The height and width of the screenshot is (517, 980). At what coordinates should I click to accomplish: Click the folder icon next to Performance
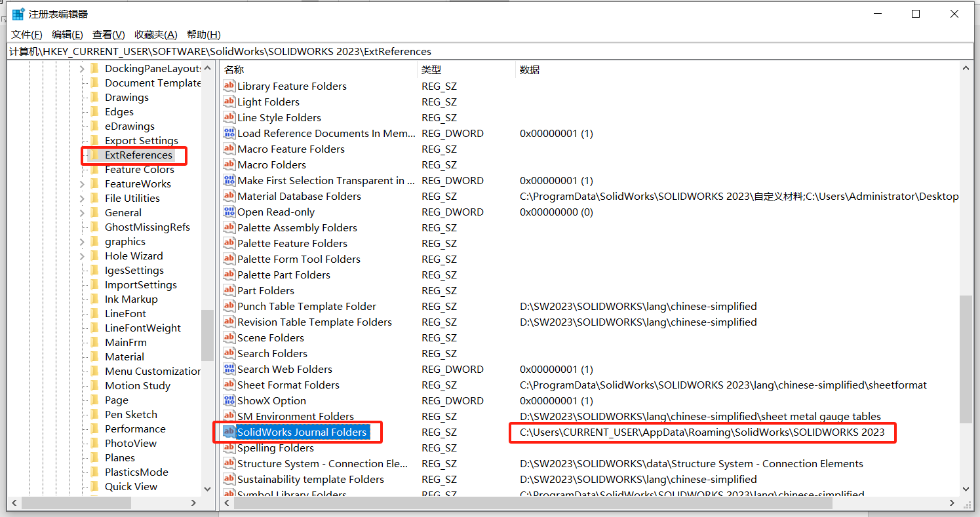click(x=94, y=429)
